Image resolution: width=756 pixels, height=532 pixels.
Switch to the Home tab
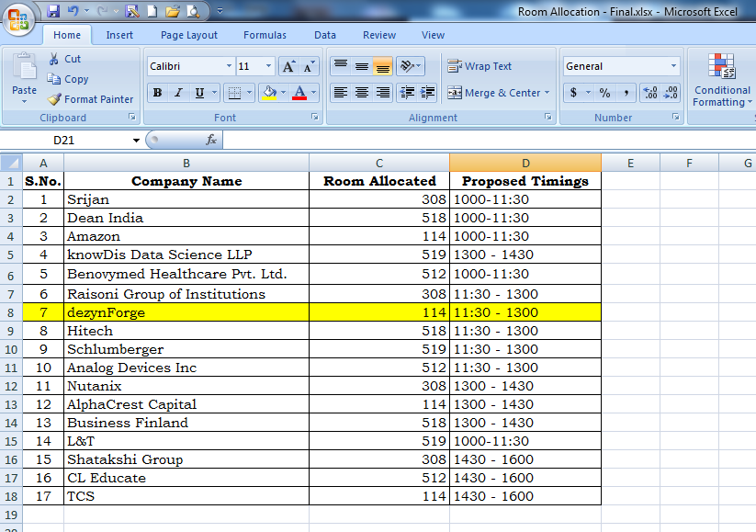tap(67, 35)
